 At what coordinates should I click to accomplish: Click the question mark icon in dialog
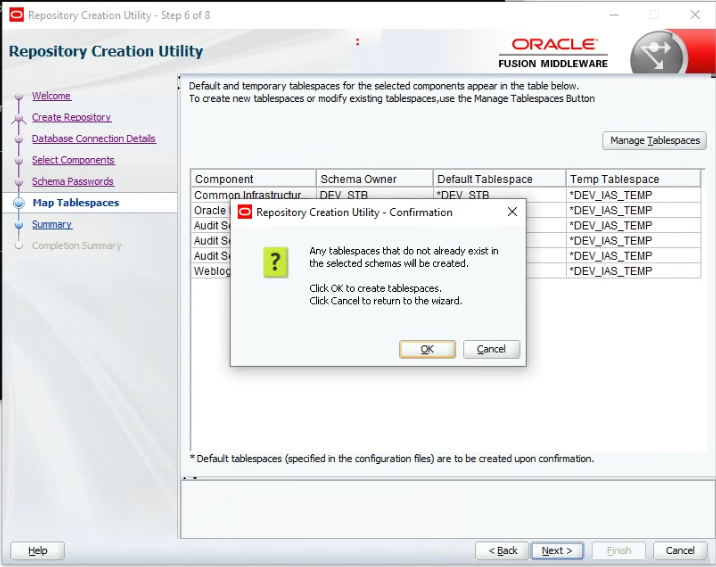275,262
